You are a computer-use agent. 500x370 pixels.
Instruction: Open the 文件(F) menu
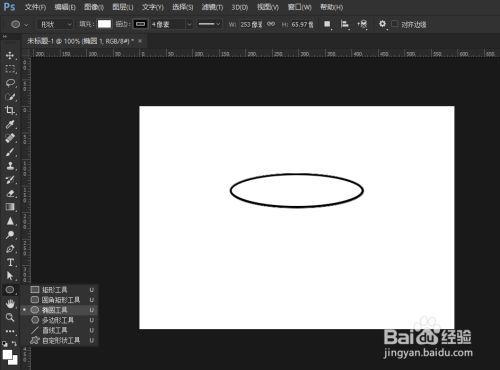tap(35, 7)
